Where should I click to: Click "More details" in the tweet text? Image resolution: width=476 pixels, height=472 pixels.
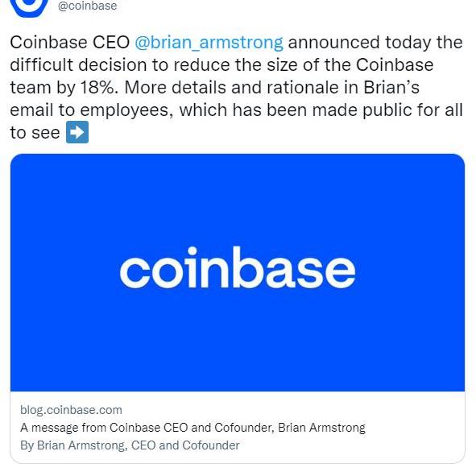[175, 88]
